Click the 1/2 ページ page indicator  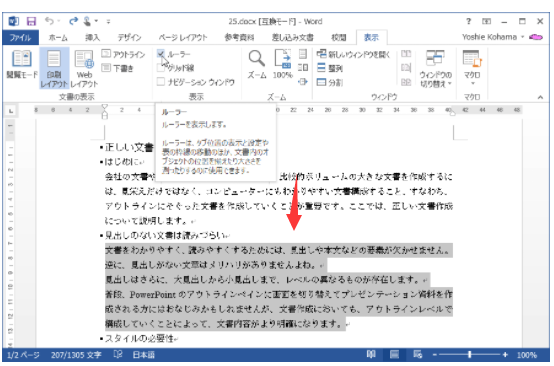pyautogui.click(x=23, y=355)
